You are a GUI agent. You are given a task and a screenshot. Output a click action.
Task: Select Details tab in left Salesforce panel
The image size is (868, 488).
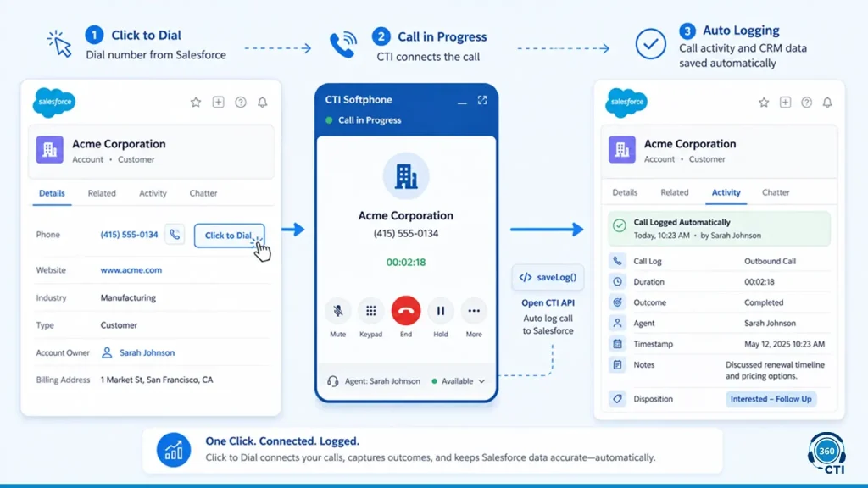click(x=52, y=193)
